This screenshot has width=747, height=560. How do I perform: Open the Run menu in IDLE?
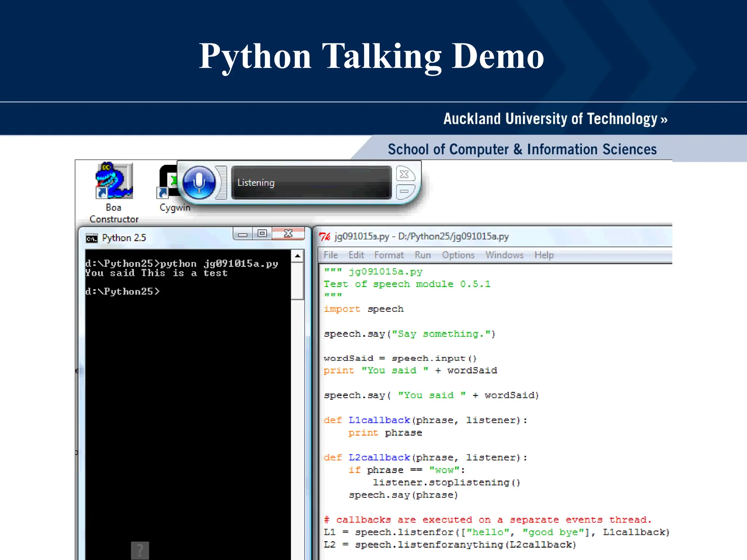click(x=423, y=255)
